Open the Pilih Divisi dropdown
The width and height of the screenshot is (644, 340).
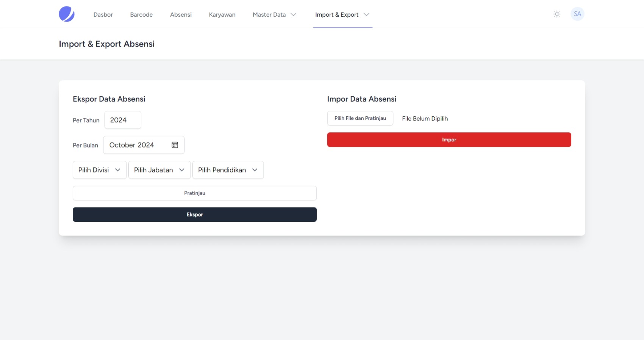point(99,170)
